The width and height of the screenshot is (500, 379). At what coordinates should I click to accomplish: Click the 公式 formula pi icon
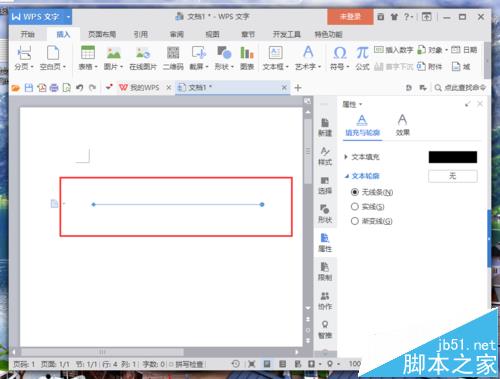(x=362, y=57)
